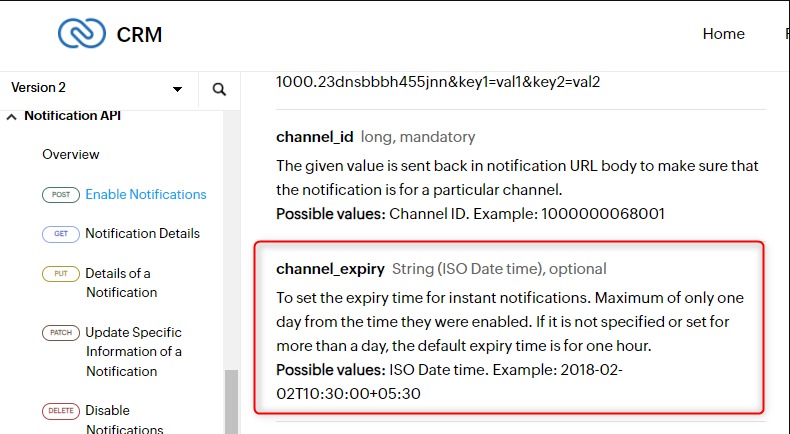Screen dimensions: 790x434
Task: Click the PATCH method badge
Action: pyautogui.click(x=60, y=333)
